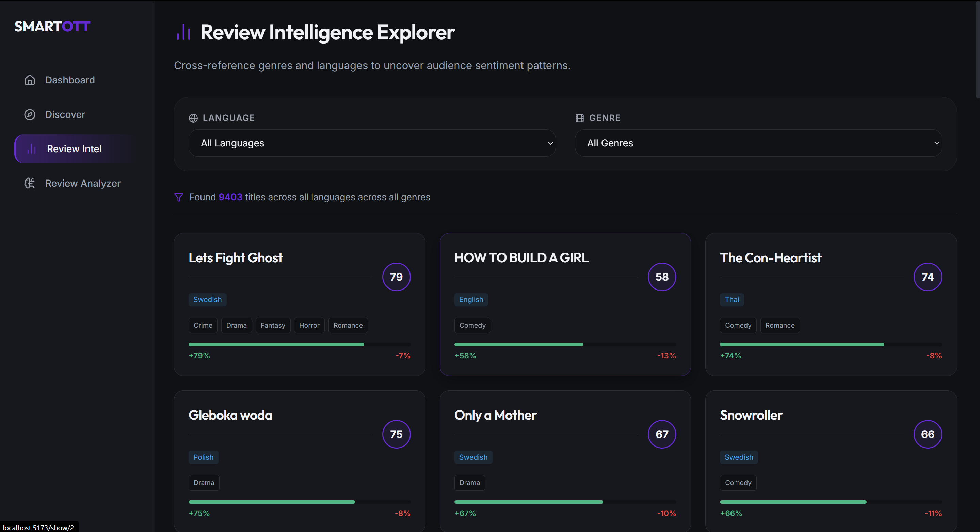Click the -8% value on The Con-Heartist

[934, 356]
